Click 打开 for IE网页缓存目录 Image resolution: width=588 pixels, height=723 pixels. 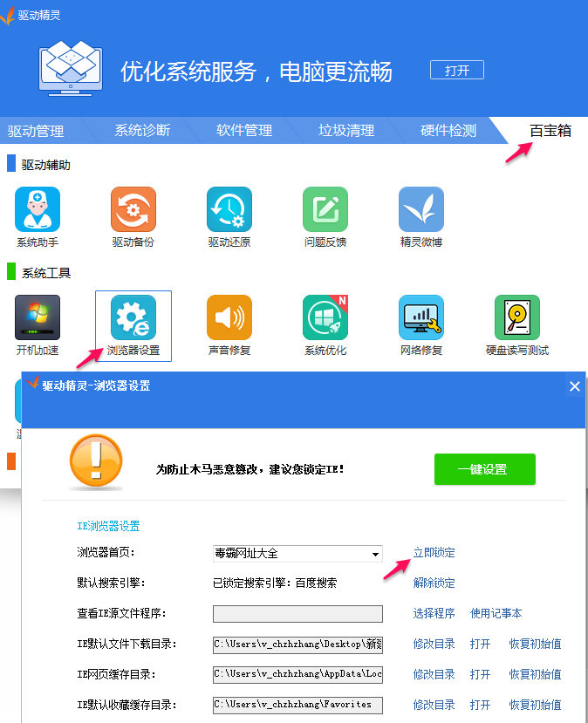click(x=480, y=674)
